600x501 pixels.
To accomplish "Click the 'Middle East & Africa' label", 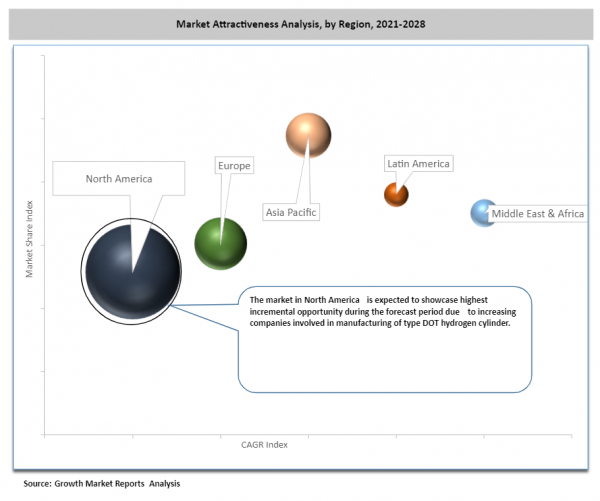I will (x=538, y=213).
